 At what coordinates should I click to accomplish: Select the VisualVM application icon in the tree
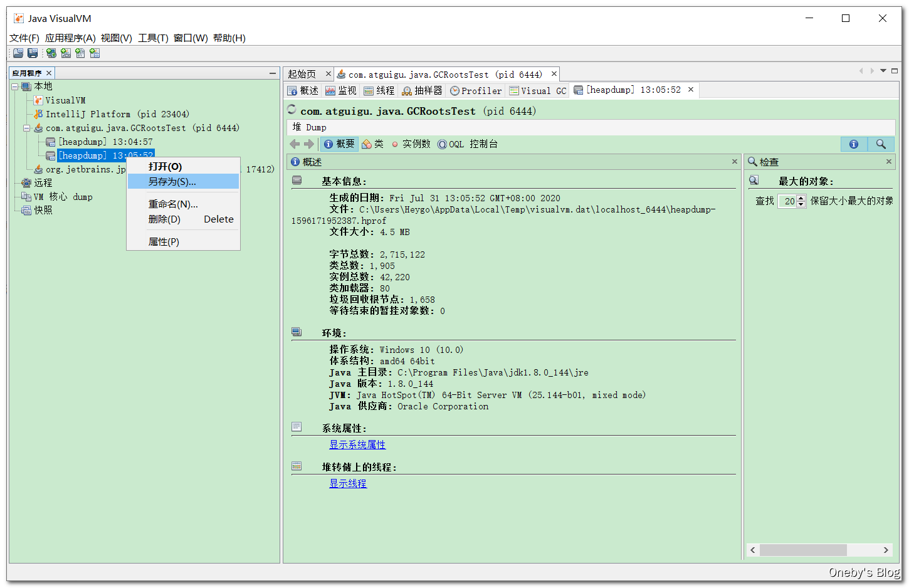[x=38, y=100]
